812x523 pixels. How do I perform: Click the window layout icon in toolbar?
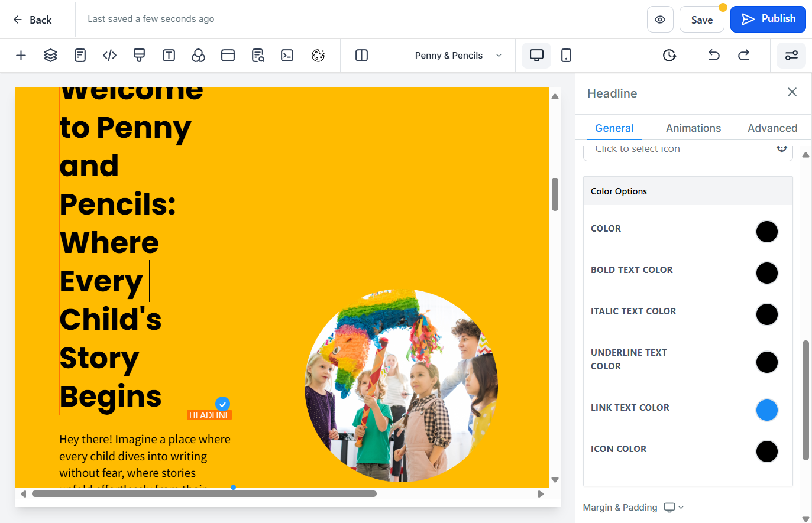[x=228, y=56]
